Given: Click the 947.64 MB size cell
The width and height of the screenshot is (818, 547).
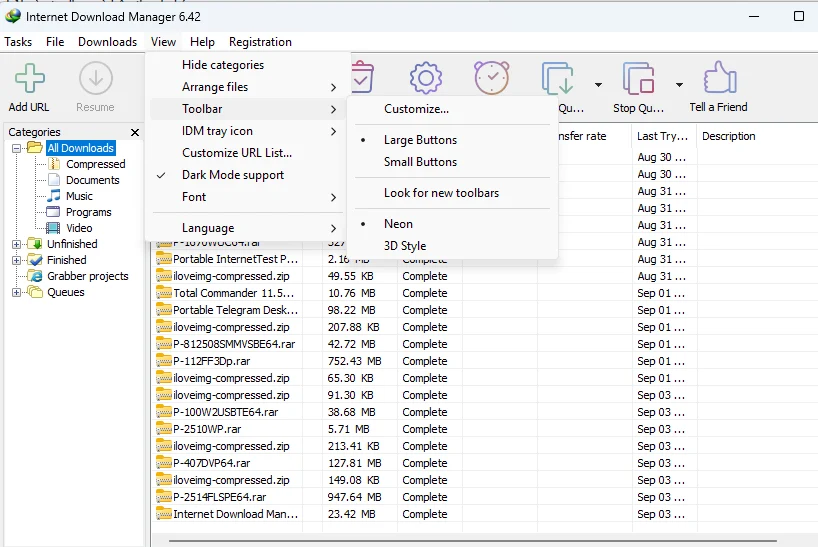Looking at the screenshot, I should click(354, 497).
